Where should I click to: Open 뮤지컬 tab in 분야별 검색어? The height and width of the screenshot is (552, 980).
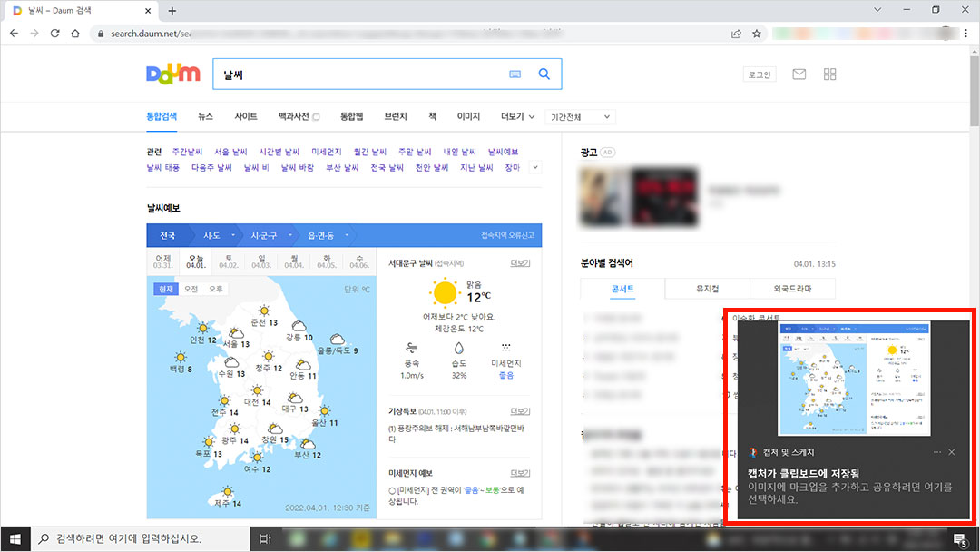[708, 289]
